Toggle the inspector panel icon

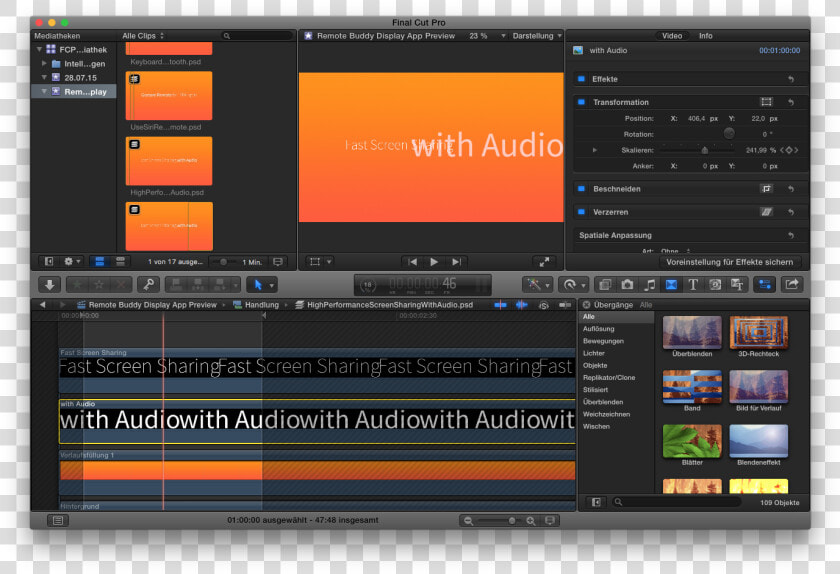[x=764, y=285]
